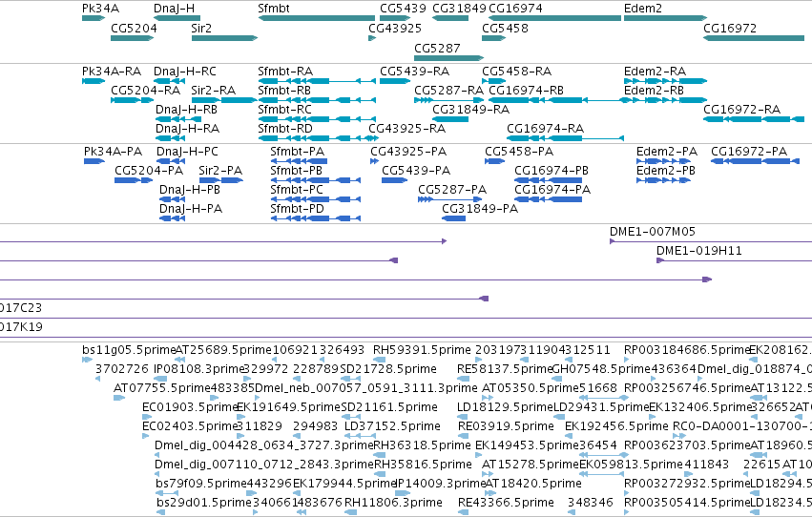Click the DME1-007M05 clone label
Image resolution: width=812 pixels, height=517 pixels.
click(653, 232)
